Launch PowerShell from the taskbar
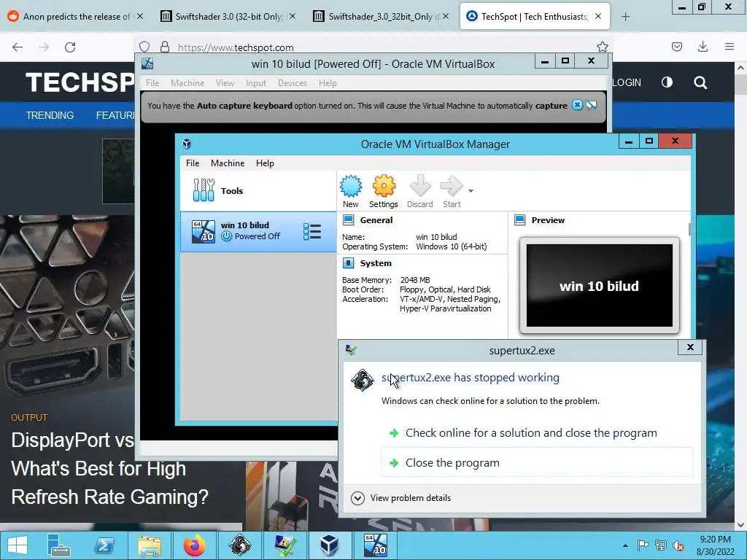The image size is (747, 560). point(104,545)
